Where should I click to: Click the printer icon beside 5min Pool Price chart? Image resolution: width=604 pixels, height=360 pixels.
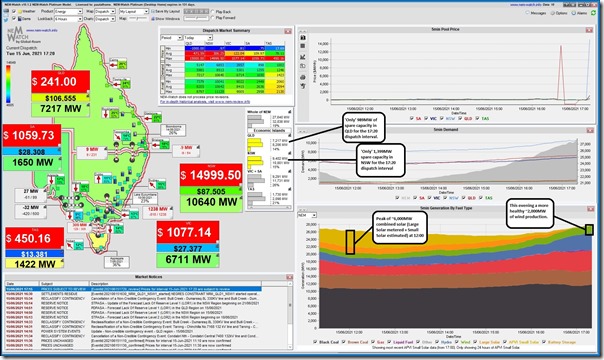click(x=303, y=77)
